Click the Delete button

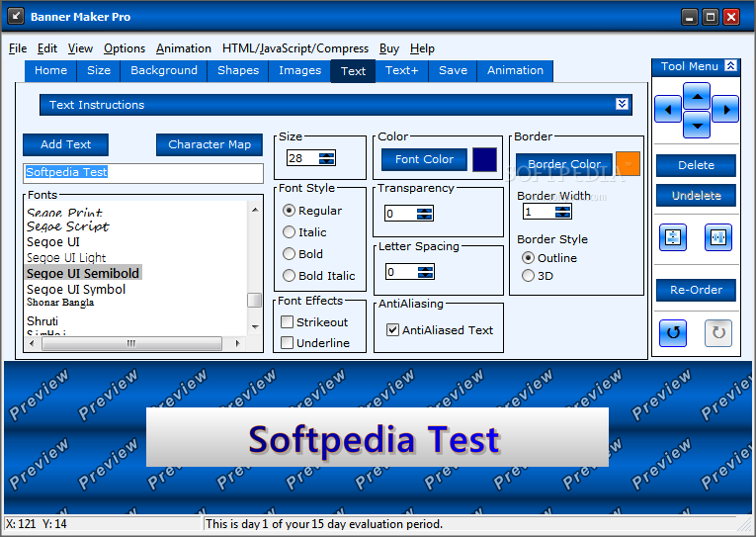tap(696, 165)
